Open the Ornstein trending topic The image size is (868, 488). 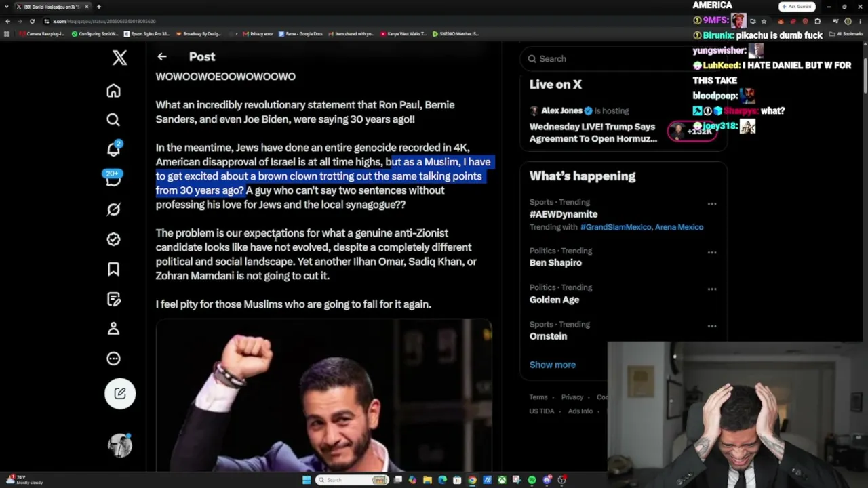[548, 336]
